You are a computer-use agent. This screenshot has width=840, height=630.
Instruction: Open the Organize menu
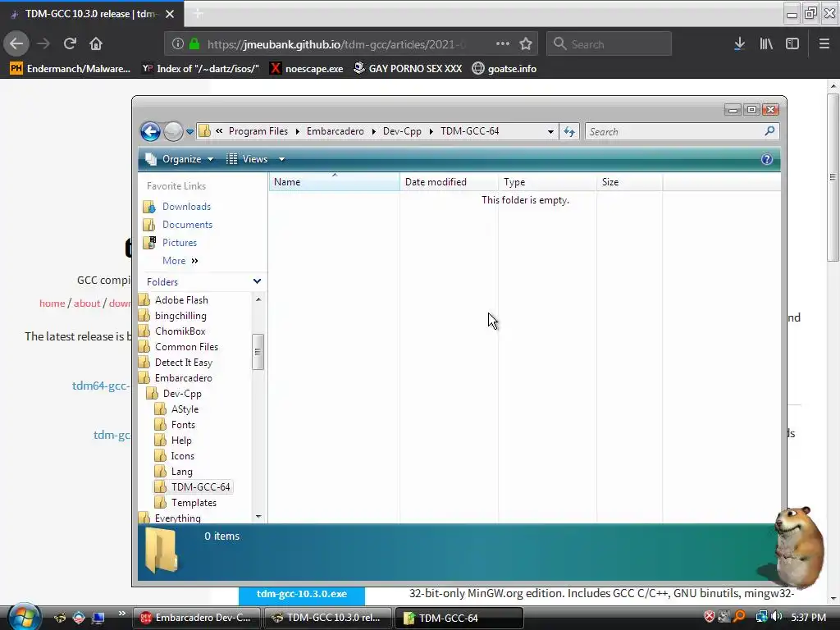(x=180, y=159)
